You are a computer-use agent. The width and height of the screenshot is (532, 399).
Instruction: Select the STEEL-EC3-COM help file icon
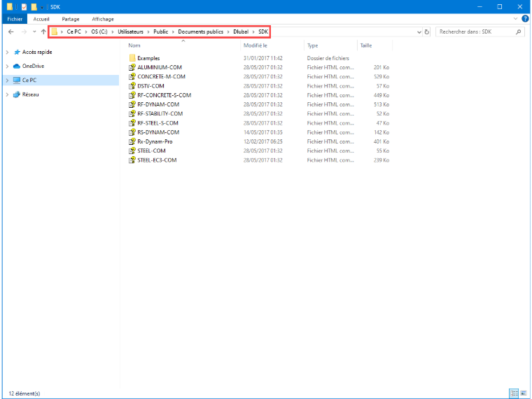132,160
